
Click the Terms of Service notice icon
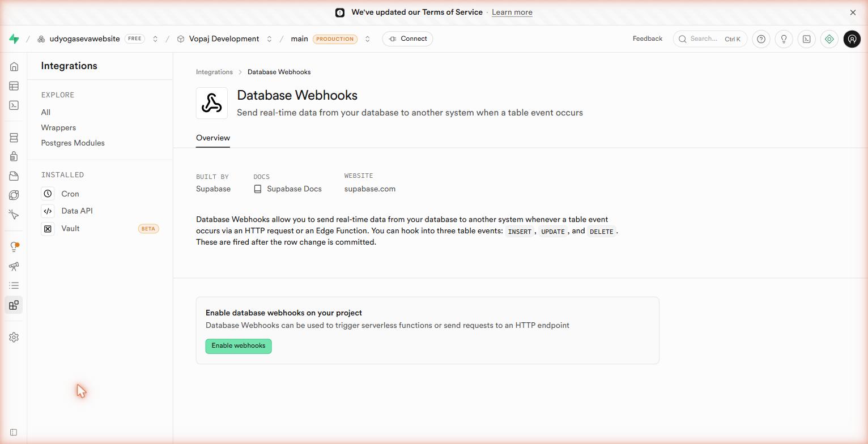[x=340, y=12]
